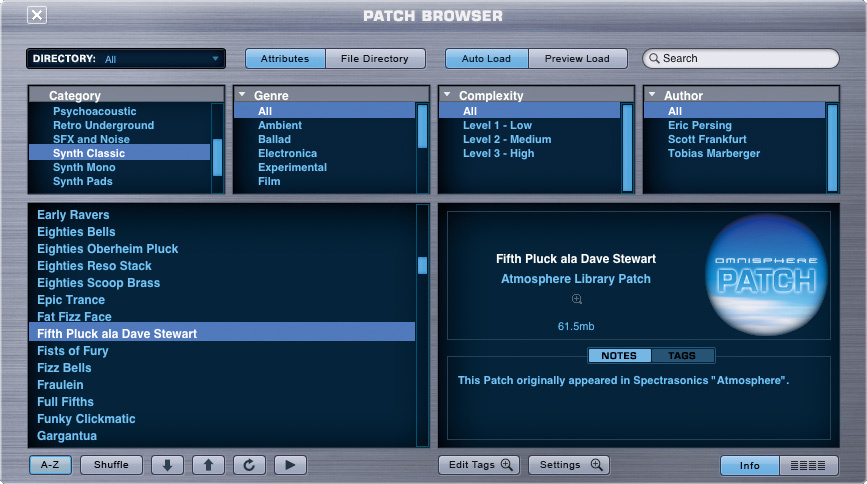Open the TAGS tab
The image size is (867, 484).
pos(682,356)
